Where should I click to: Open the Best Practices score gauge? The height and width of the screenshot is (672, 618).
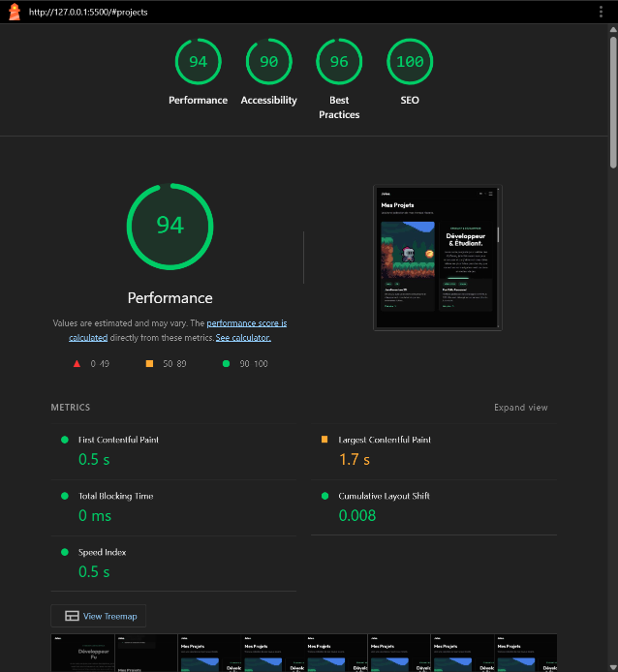(339, 63)
